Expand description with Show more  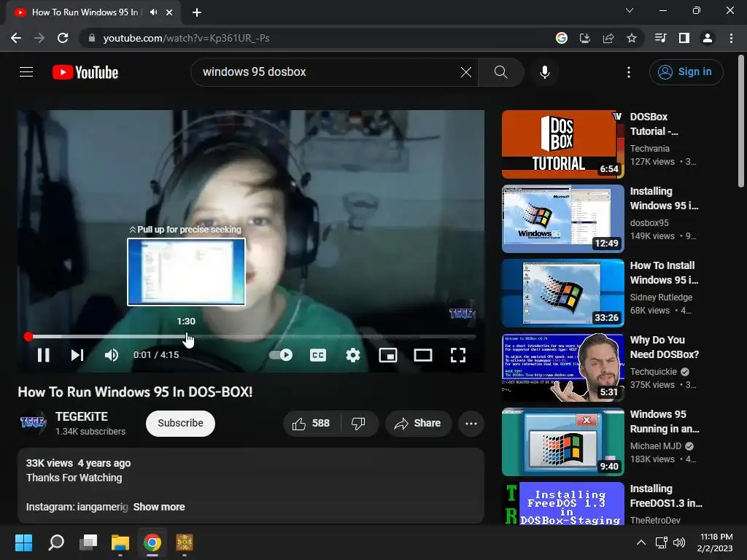[x=159, y=507]
